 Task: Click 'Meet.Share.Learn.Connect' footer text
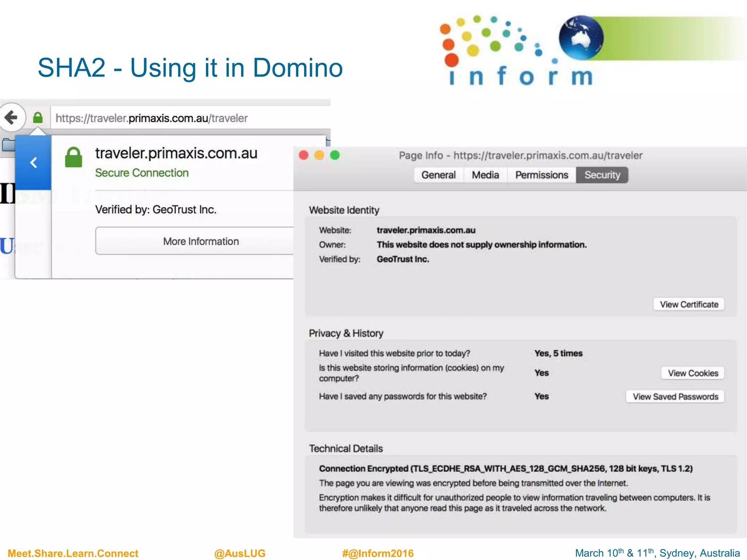[x=73, y=553]
